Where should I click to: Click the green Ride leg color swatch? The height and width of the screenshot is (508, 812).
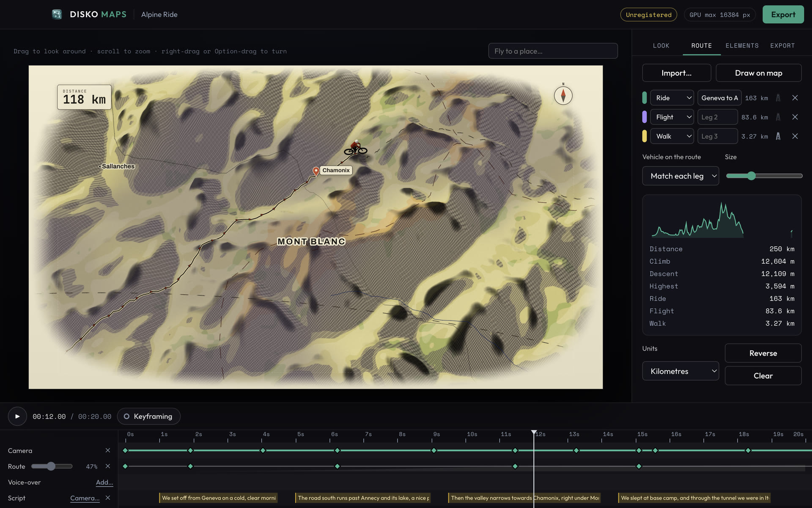pos(645,98)
